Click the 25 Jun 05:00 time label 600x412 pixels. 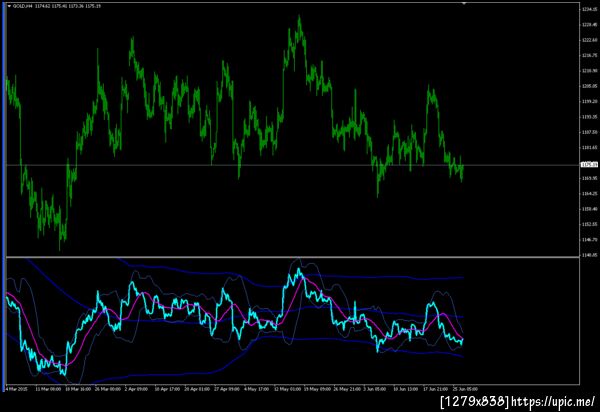point(465,389)
